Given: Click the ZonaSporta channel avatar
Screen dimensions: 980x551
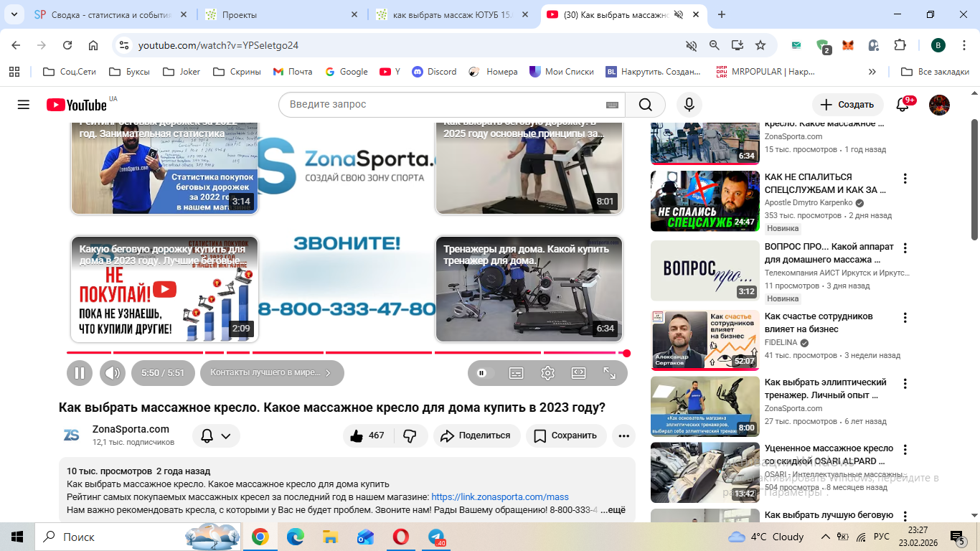Looking at the screenshot, I should pyautogui.click(x=72, y=435).
